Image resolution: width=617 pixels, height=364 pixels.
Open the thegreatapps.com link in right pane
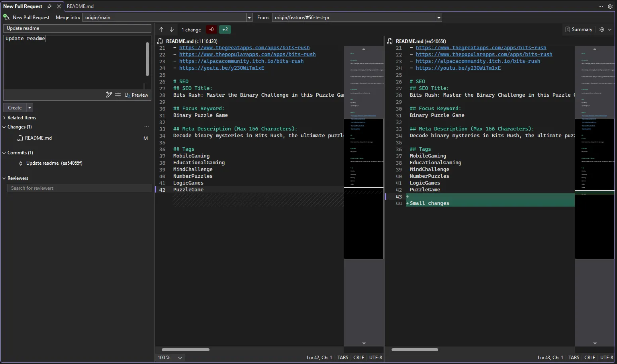point(481,48)
